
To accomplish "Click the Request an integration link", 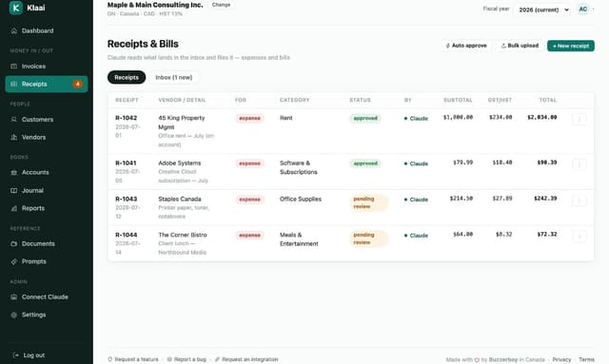I will (246, 359).
